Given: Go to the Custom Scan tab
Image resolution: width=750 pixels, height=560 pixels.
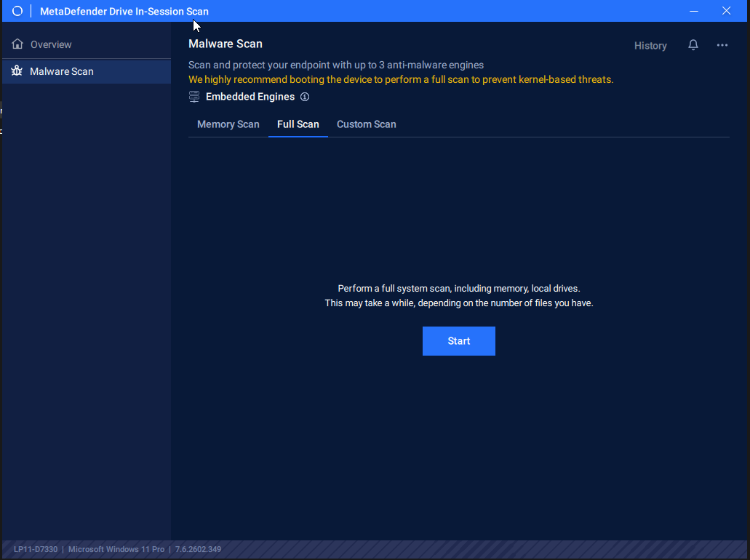Looking at the screenshot, I should [366, 124].
